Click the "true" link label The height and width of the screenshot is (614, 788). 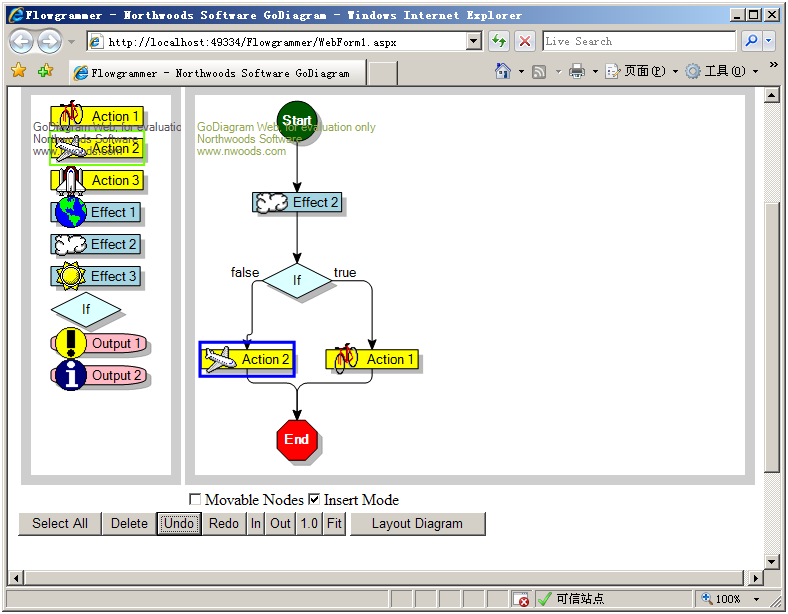tap(345, 272)
